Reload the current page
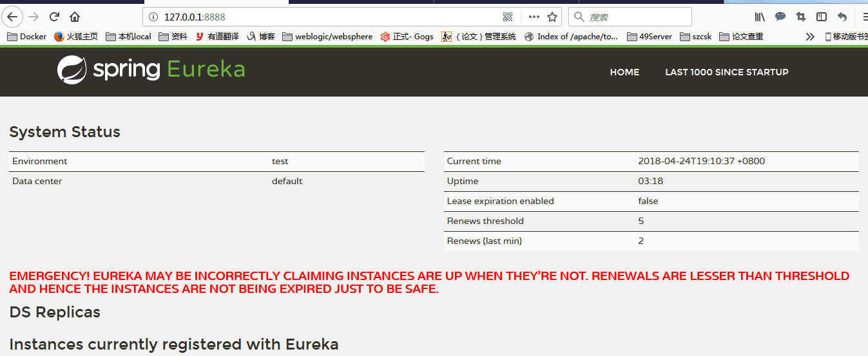868x356 pixels. click(x=54, y=17)
